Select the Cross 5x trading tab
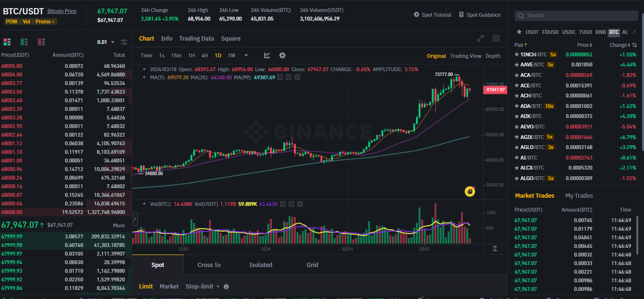 tap(209, 265)
